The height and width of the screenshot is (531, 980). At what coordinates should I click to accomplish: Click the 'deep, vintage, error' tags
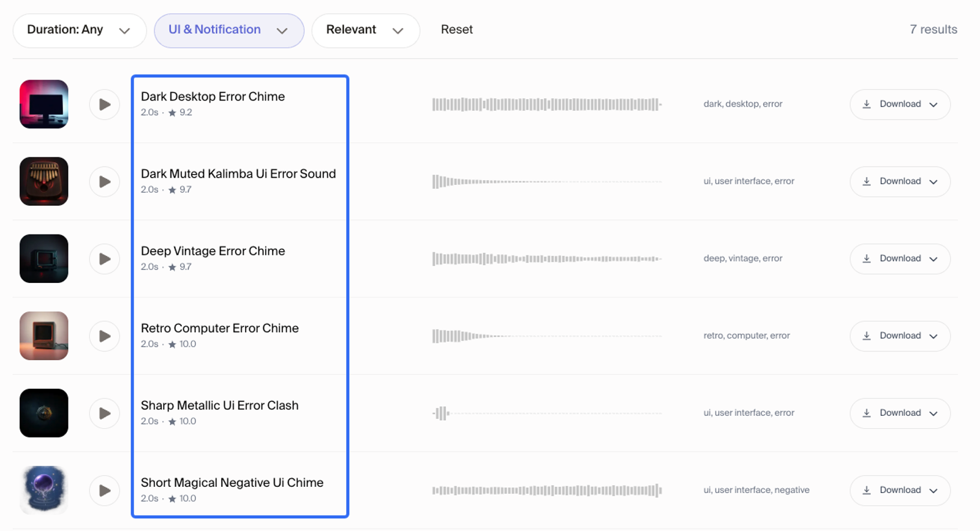[x=743, y=258]
